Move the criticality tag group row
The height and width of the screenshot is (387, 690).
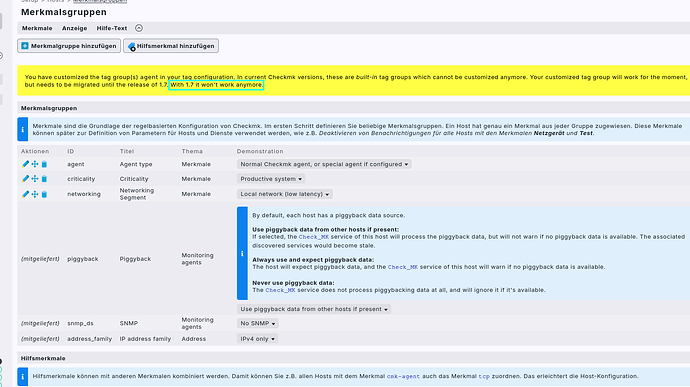tap(35, 179)
